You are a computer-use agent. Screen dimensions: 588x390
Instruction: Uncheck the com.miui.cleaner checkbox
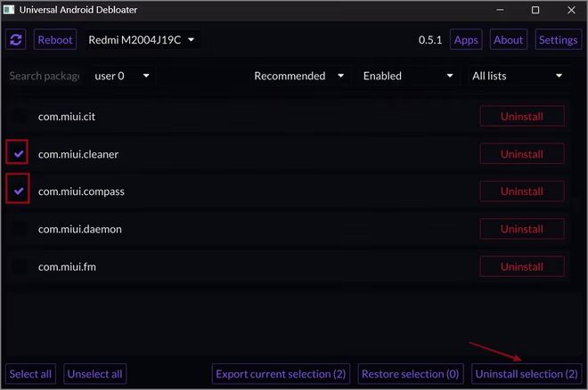pyautogui.click(x=19, y=154)
